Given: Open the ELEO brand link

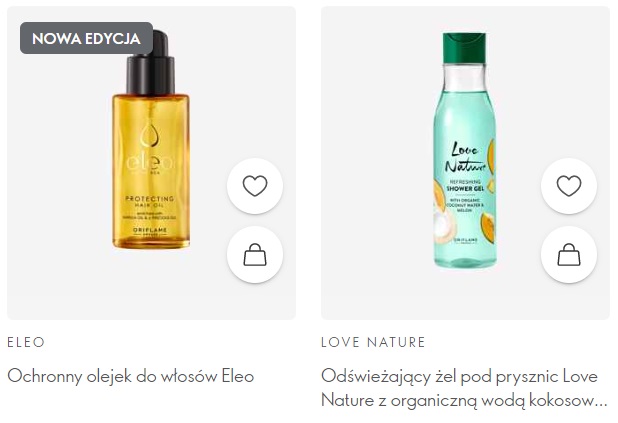Looking at the screenshot, I should click(x=26, y=342).
